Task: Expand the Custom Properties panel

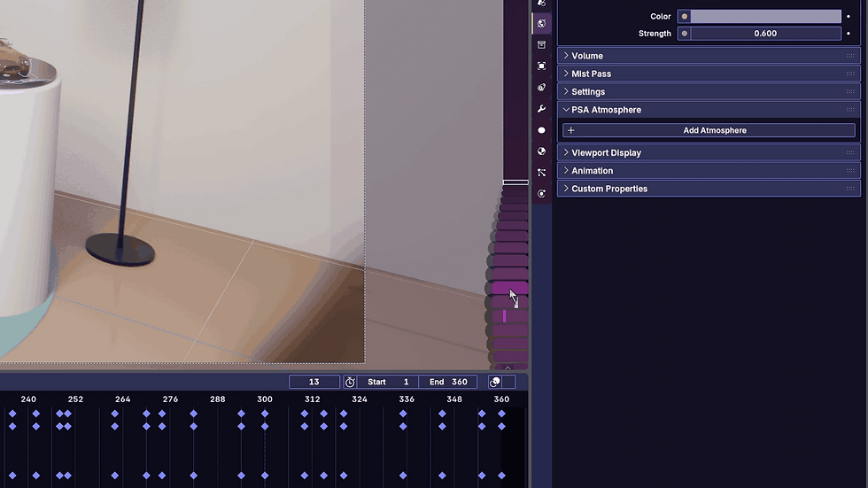Action: 566,188
